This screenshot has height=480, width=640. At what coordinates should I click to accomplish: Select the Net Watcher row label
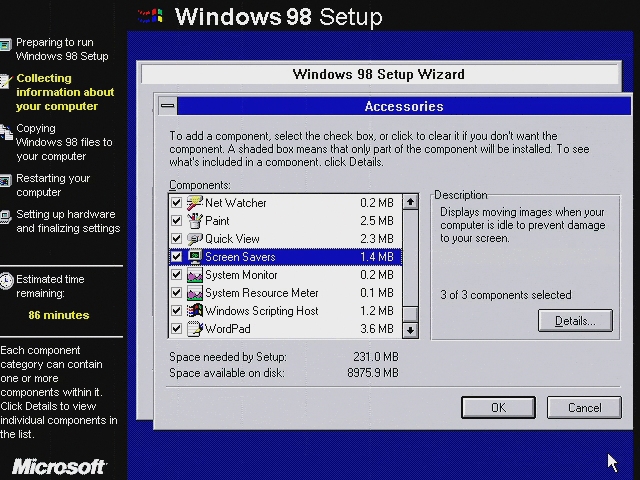coord(236,203)
